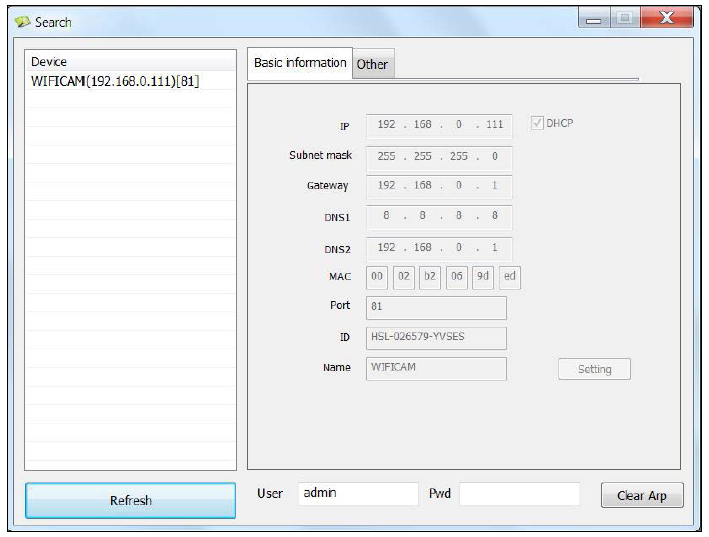Screen dimensions: 709x537
Task: Click the MAC field showing b2
Action: [x=430, y=277]
